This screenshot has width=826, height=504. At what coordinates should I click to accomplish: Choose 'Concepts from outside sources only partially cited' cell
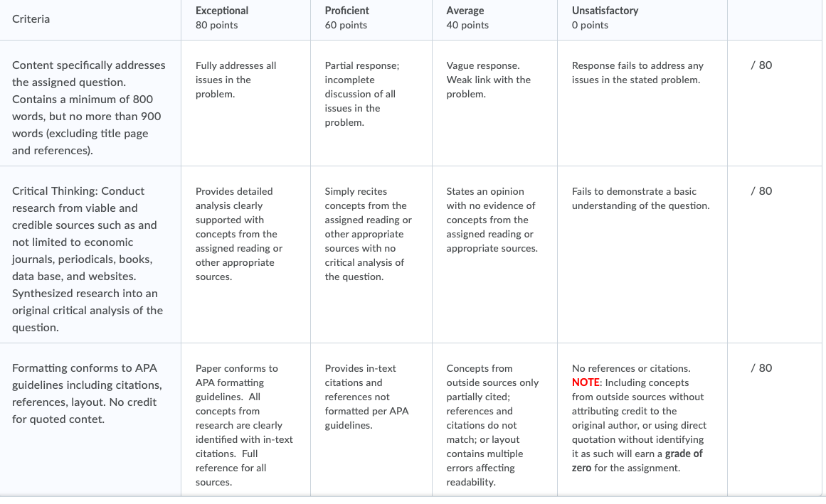tap(494, 420)
